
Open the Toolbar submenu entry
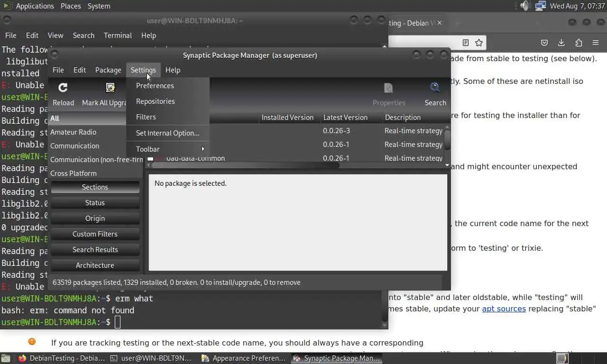(168, 149)
